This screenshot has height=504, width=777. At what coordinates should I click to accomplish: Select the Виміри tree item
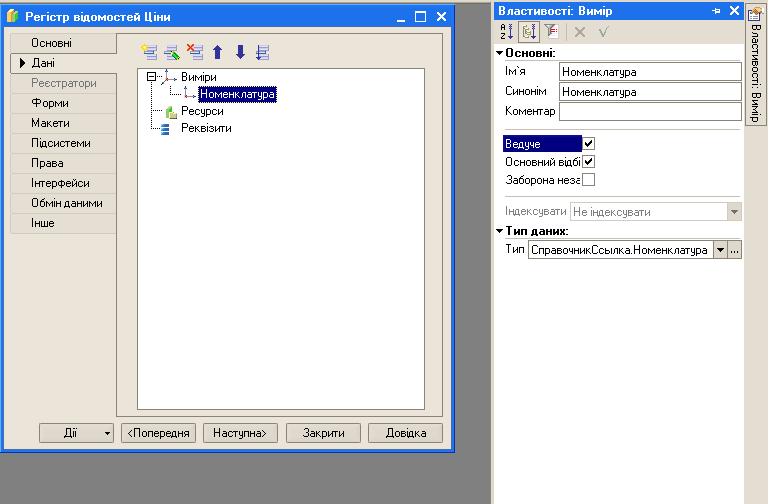199,77
